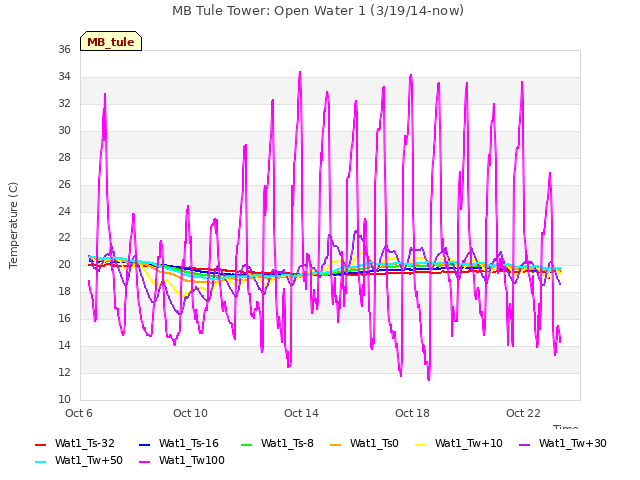Click the purple Wat1_Tw+30 color swatch
The image size is (640, 480).
point(524,444)
